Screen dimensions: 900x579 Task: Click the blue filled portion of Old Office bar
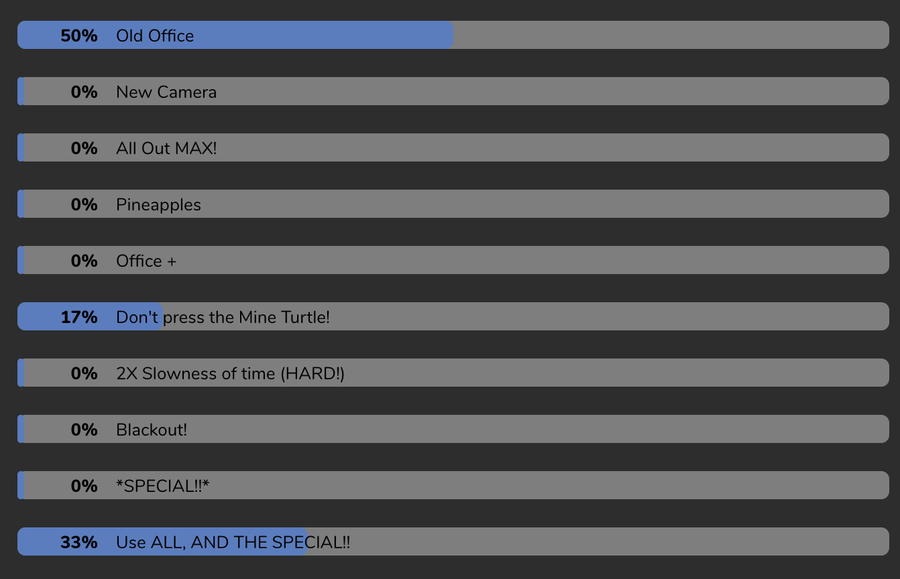(235, 35)
